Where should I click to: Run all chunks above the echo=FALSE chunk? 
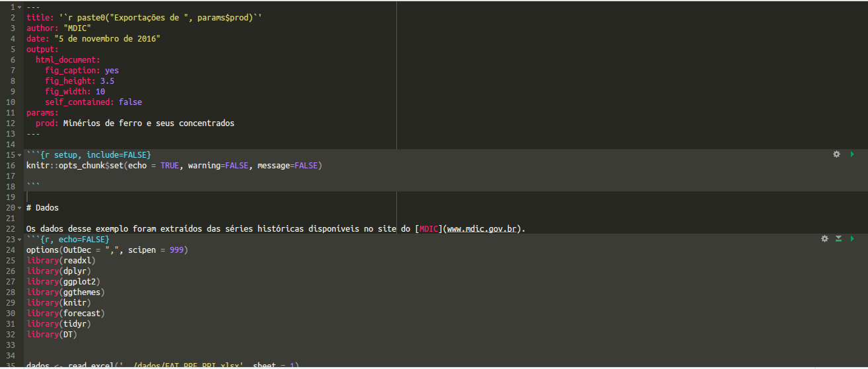pyautogui.click(x=838, y=239)
